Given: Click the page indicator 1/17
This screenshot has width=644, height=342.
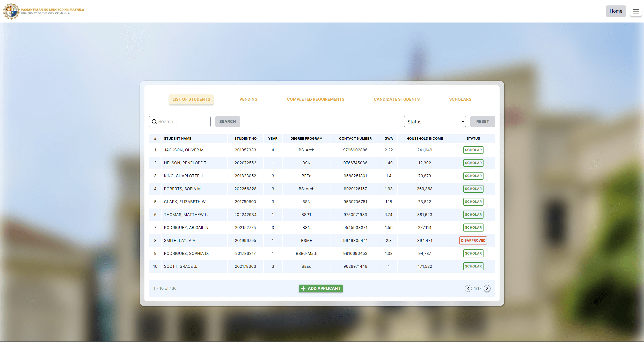Looking at the screenshot, I should tap(478, 288).
